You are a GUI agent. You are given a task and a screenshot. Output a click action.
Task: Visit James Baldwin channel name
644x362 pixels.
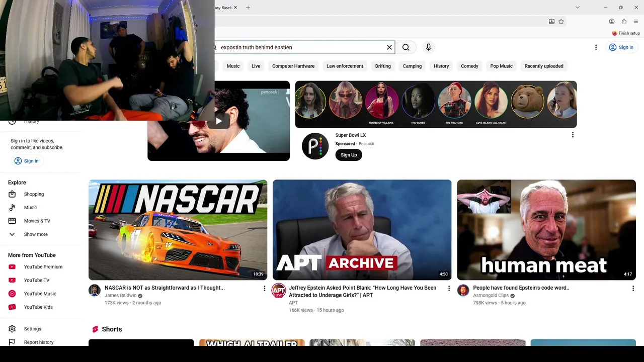120,296
